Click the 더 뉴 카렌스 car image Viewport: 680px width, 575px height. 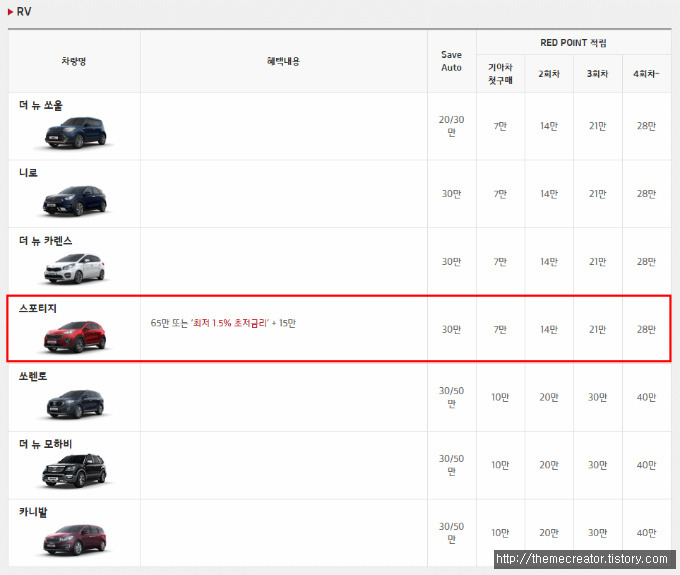[75, 268]
